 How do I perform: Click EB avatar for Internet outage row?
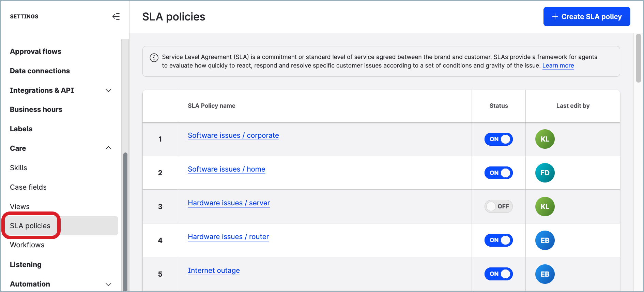[545, 274]
